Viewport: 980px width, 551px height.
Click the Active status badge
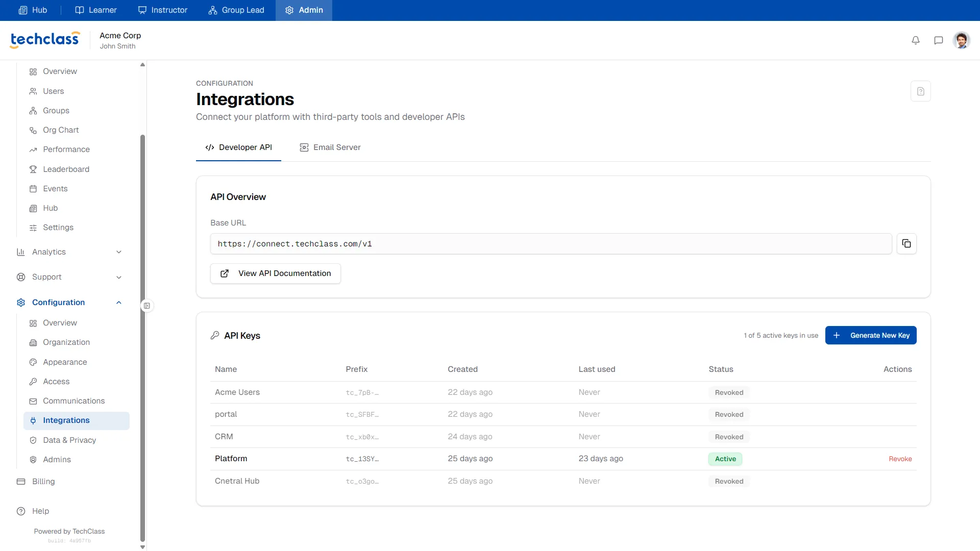725,459
